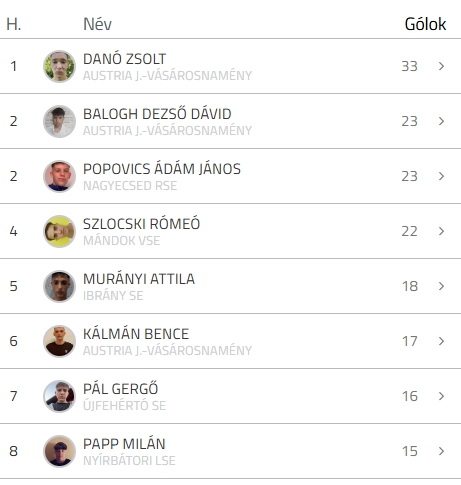Expand Kálmán Bence details chevron
Viewport: 461px width, 485px height.
[x=441, y=341]
